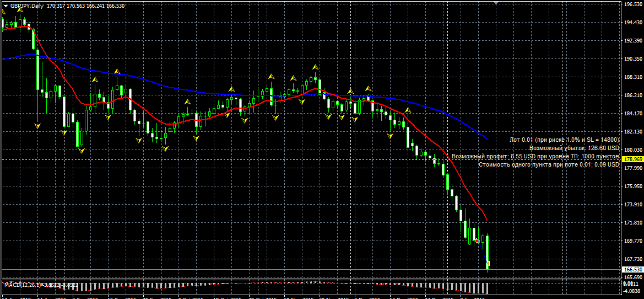Click the text 'Лот 0.01 (при риске 1.0% и SL = 14800)'
Viewport: 644px width, 299px height.
(564, 140)
